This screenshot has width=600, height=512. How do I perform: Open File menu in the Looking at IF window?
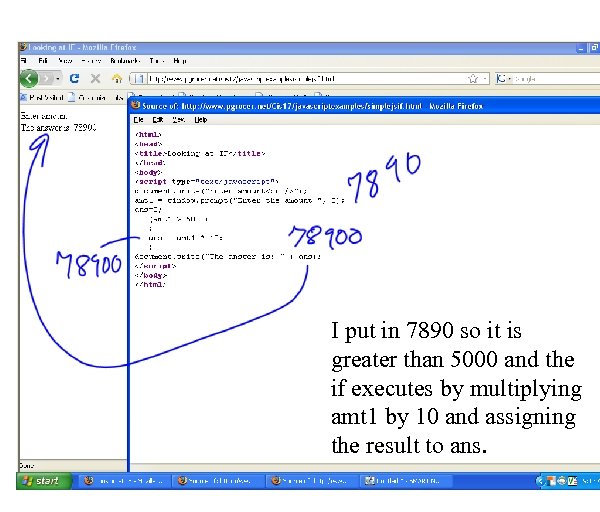[x=24, y=60]
